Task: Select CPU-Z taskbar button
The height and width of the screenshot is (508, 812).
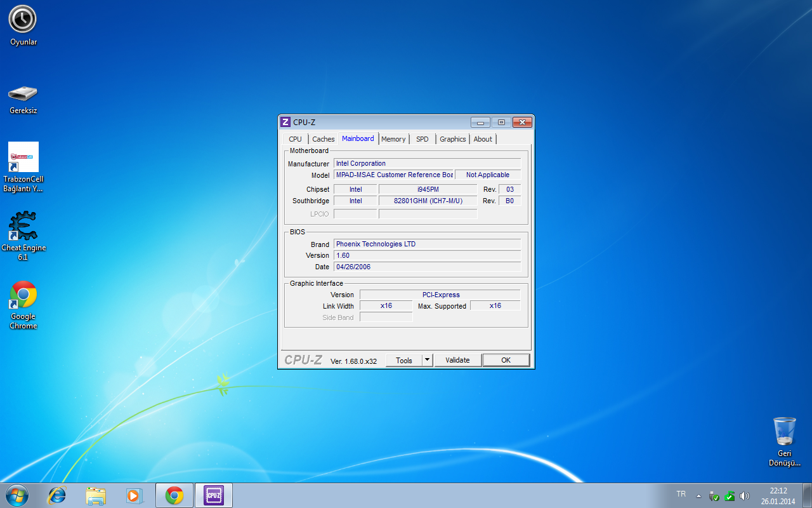Action: (x=214, y=495)
